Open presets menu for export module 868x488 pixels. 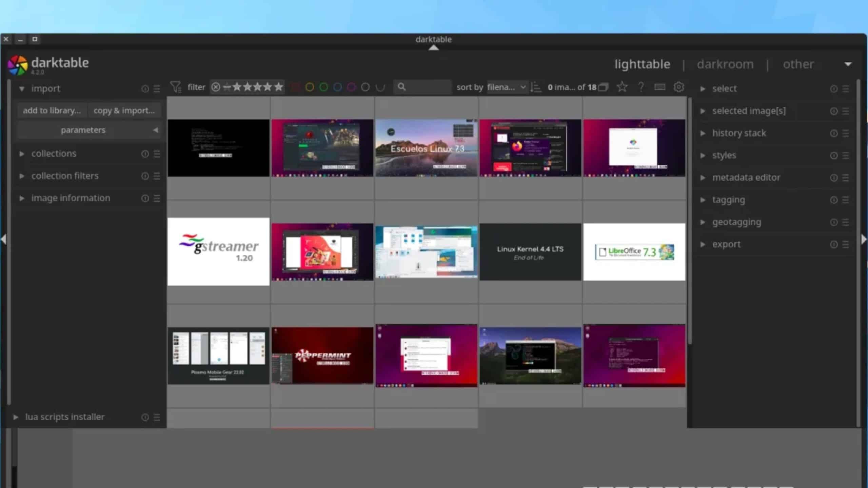coord(846,244)
